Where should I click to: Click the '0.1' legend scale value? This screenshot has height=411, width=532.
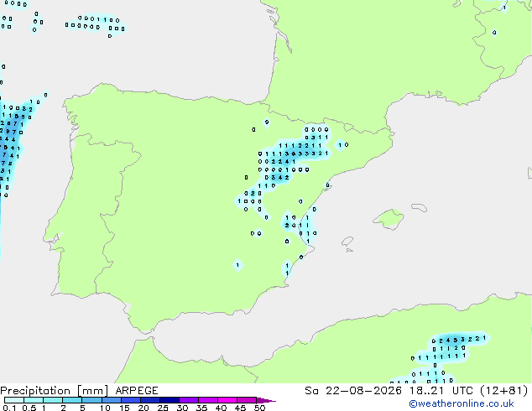(9, 408)
